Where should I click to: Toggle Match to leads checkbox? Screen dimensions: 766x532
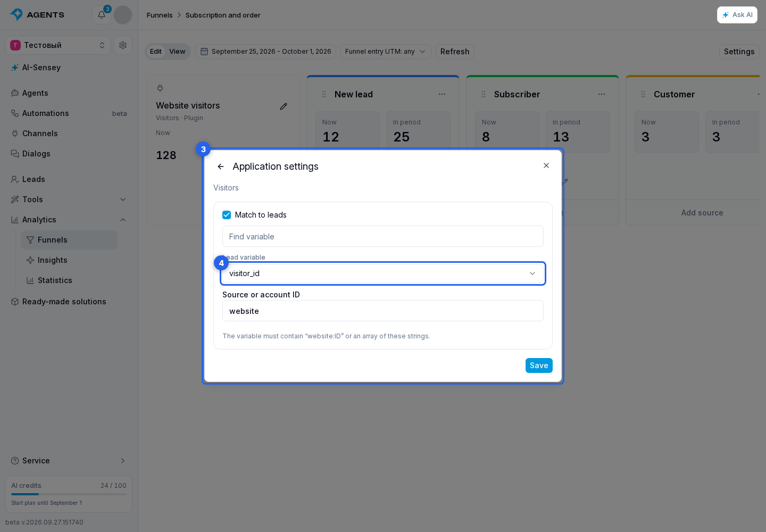[227, 215]
